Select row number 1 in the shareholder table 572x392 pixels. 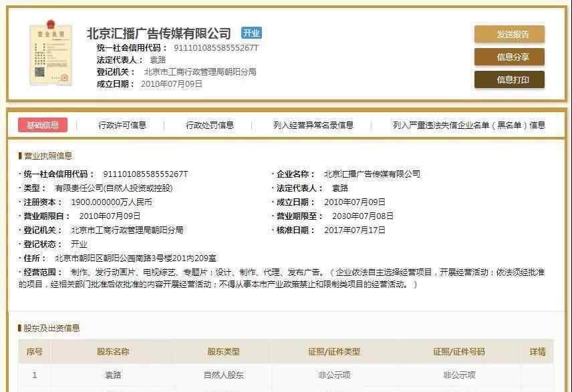35,375
